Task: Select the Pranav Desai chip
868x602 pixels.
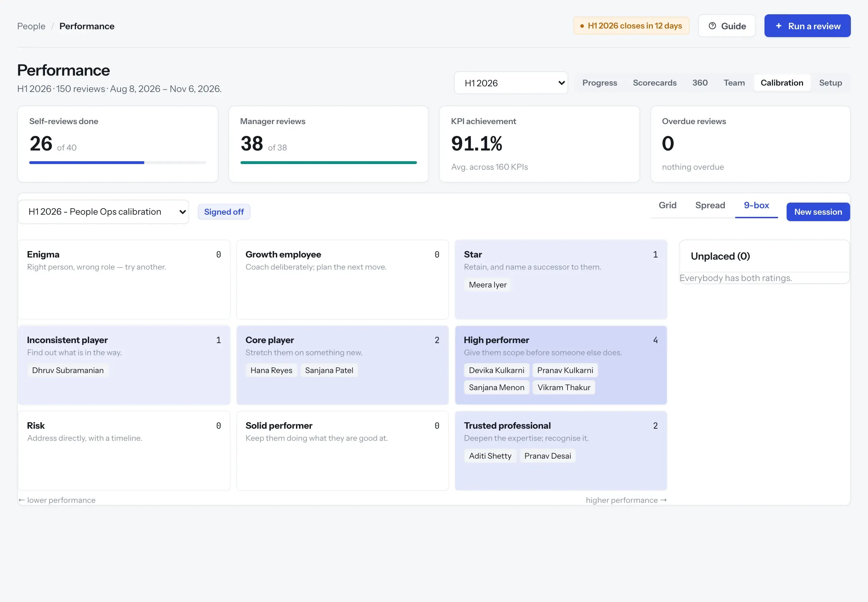Action: (547, 456)
